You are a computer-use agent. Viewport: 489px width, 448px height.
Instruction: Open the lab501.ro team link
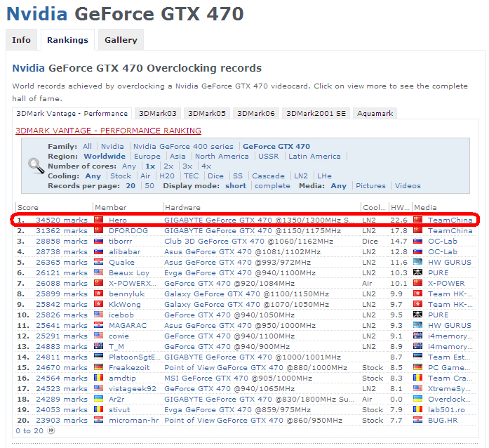click(446, 409)
